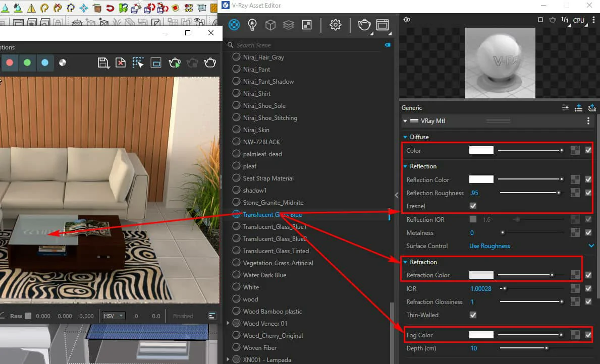Switch display mode to HSV dropdown
Viewport: 600px width, 364px height.
[x=113, y=316]
